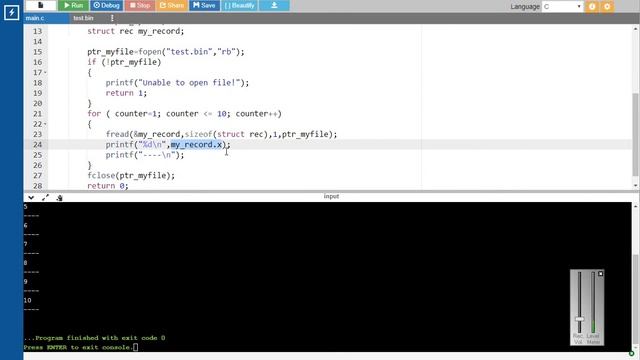The width and height of the screenshot is (640, 360).
Task: Click the input tab label above console
Action: [x=331, y=196]
